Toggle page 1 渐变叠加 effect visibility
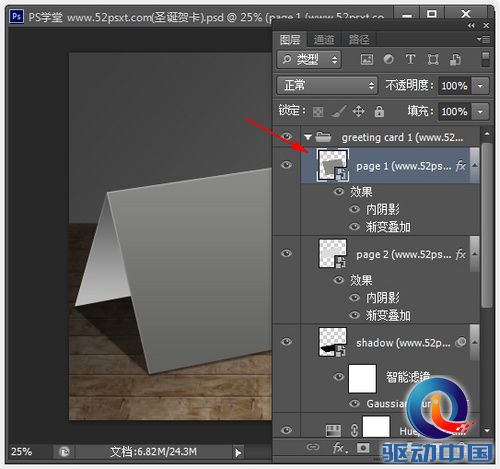The height and width of the screenshot is (469, 500). pyautogui.click(x=354, y=227)
